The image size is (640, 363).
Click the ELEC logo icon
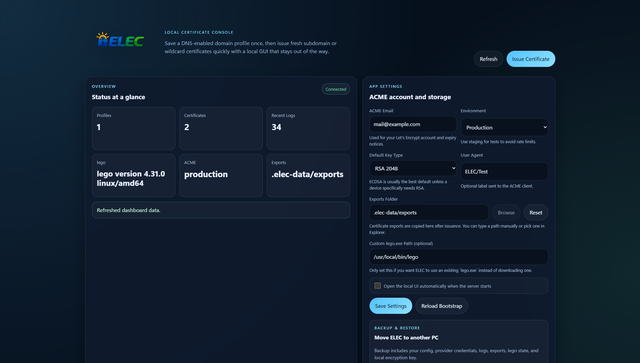click(120, 40)
